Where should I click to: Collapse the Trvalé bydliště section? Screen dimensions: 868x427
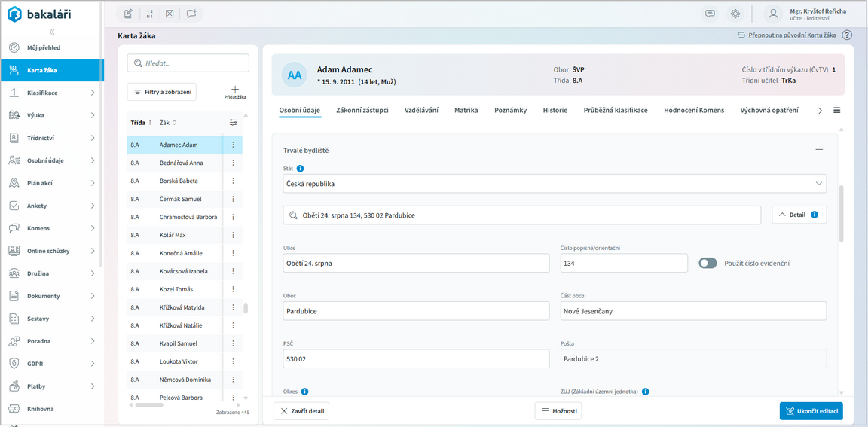[x=819, y=150]
